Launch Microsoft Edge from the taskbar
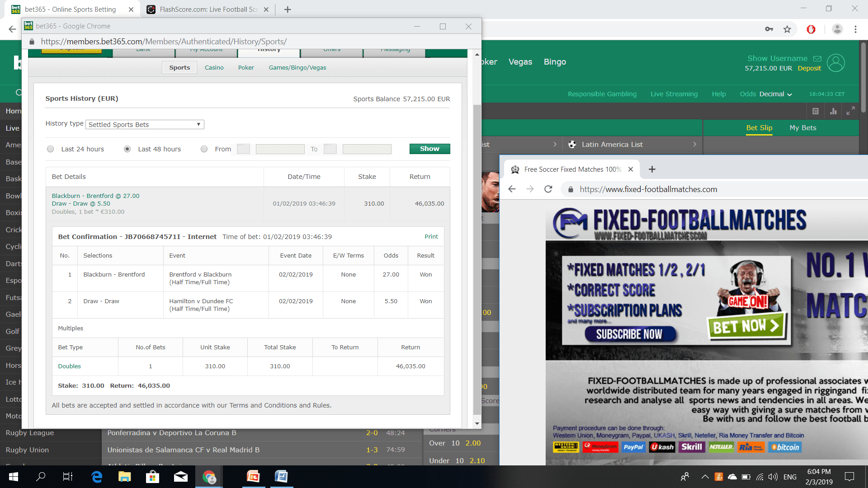The width and height of the screenshot is (868, 488). pyautogui.click(x=97, y=477)
